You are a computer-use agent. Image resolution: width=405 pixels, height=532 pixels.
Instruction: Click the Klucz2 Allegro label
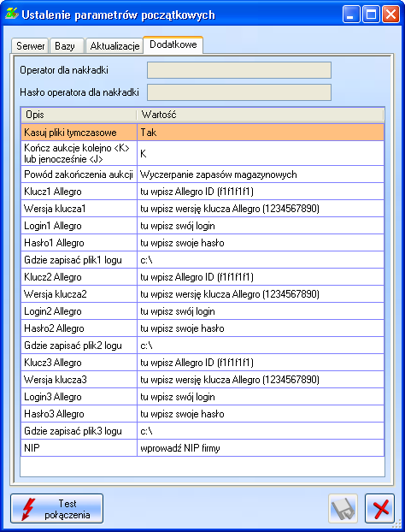(x=52, y=277)
